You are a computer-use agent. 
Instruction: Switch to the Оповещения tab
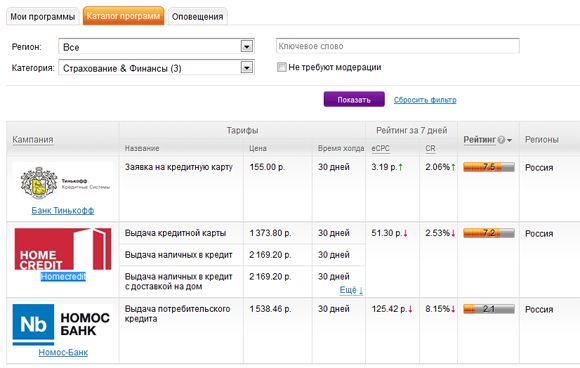pos(198,17)
